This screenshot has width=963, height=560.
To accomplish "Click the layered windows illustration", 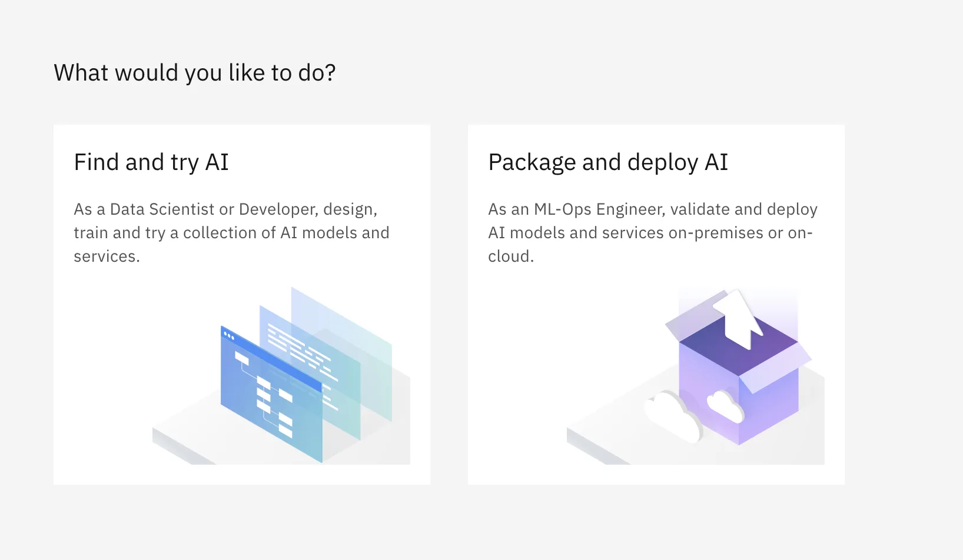I will (281, 375).
